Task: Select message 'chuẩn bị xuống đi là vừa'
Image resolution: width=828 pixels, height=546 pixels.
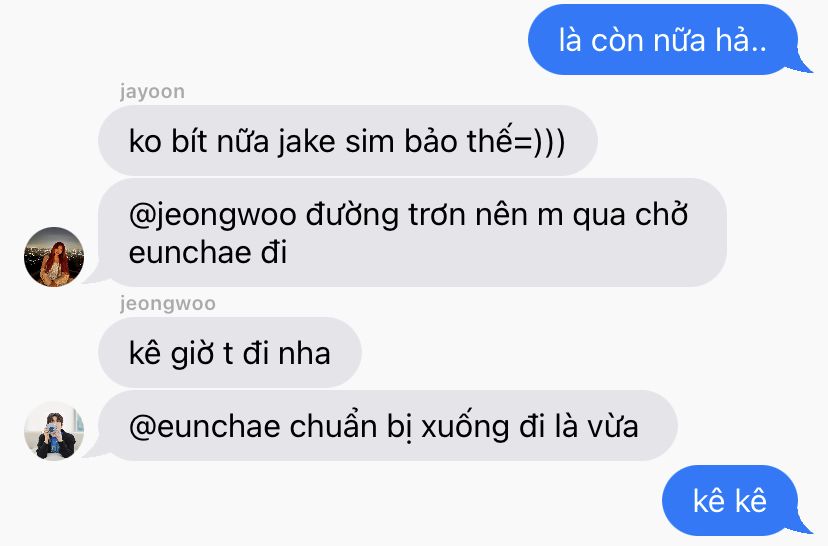Action: (388, 426)
